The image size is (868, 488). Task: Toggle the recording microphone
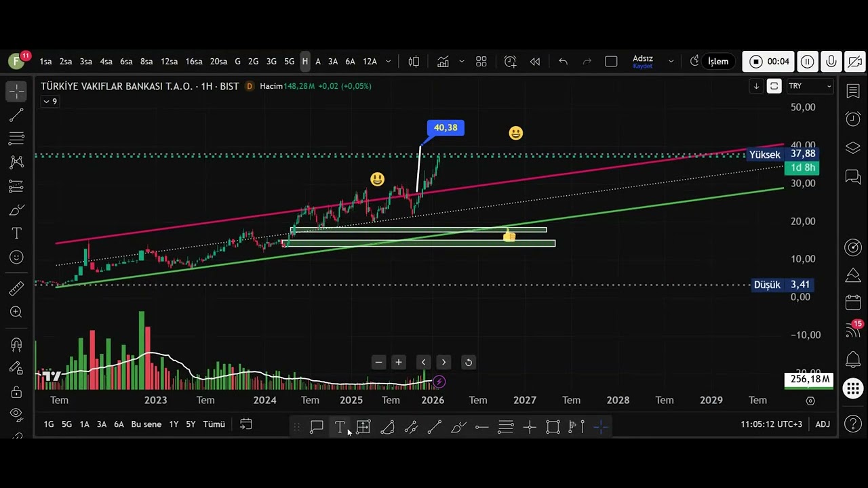[x=831, y=62]
